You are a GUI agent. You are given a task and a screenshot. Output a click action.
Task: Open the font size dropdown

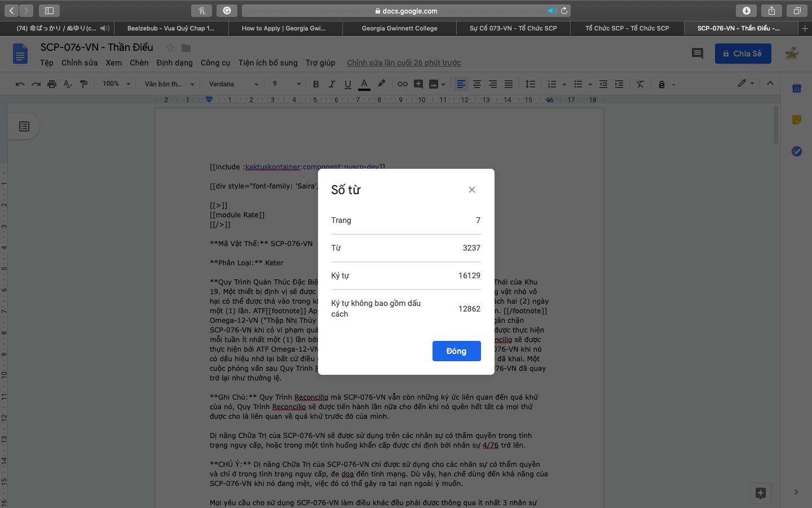point(286,84)
